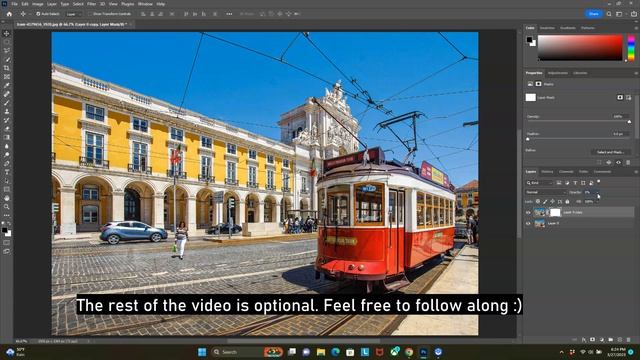The image size is (640, 360).
Task: Select the Move tool in the toolbox
Action: [7, 33]
